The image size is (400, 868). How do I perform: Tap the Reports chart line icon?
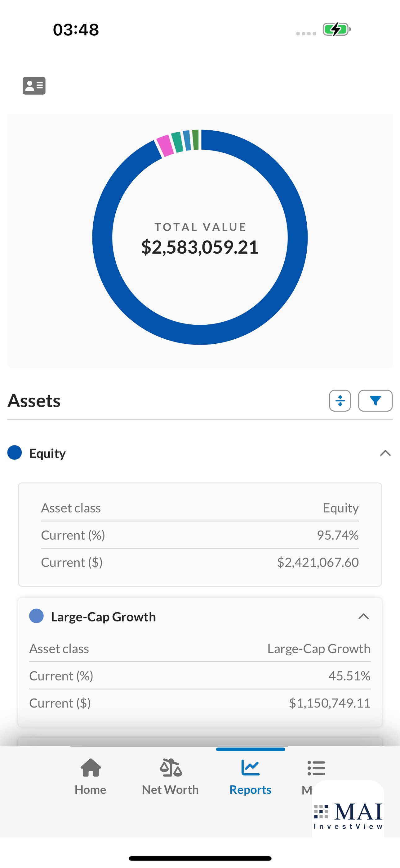click(251, 767)
